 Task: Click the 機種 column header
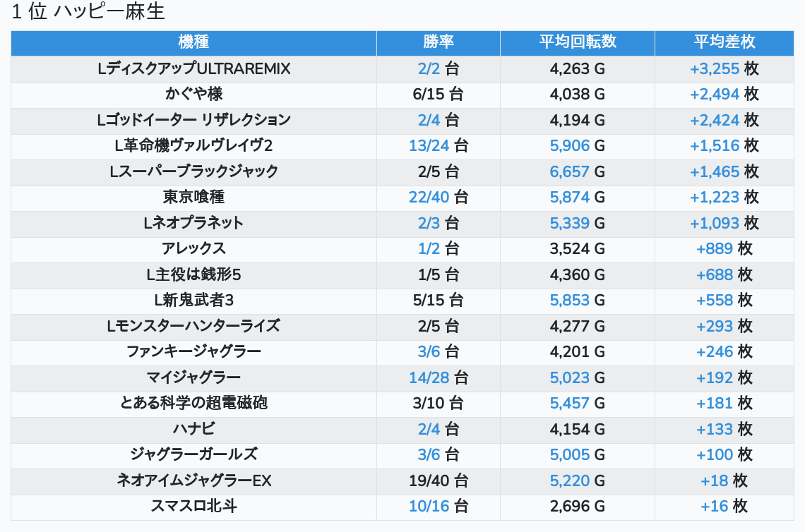(193, 42)
